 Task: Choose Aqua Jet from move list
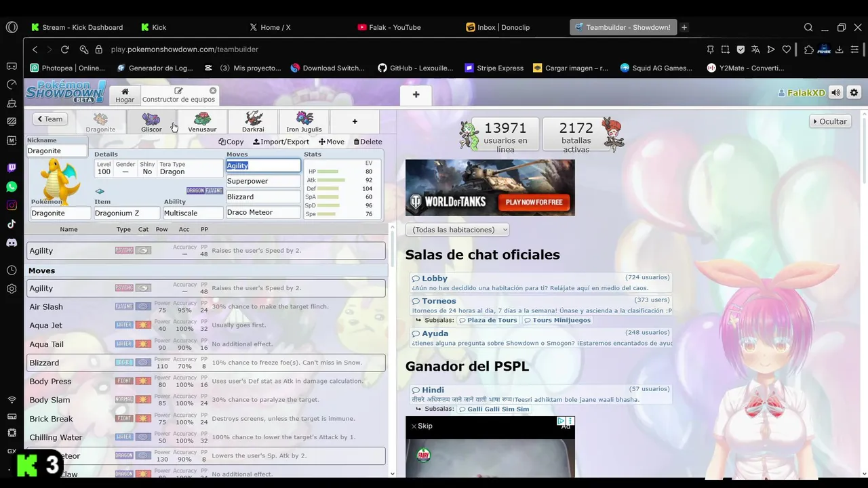pos(206,325)
